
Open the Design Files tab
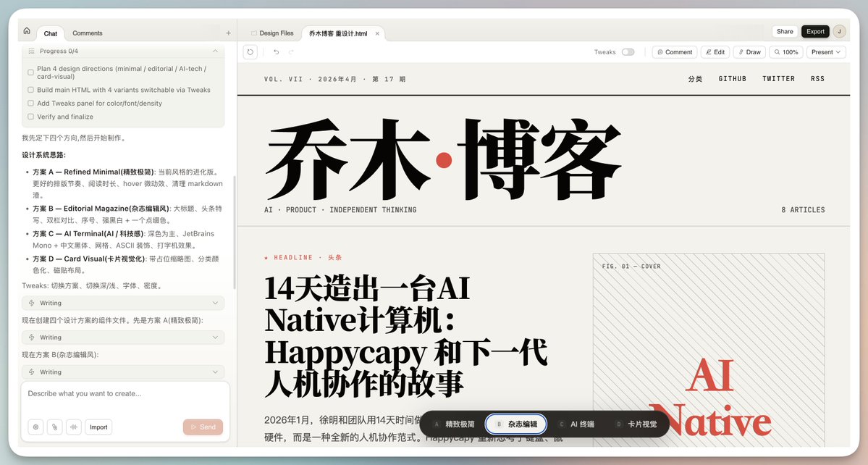pyautogui.click(x=272, y=33)
